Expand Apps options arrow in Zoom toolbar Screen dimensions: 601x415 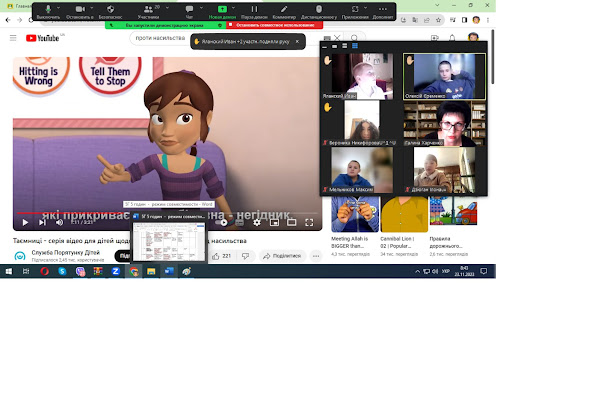[365, 8]
